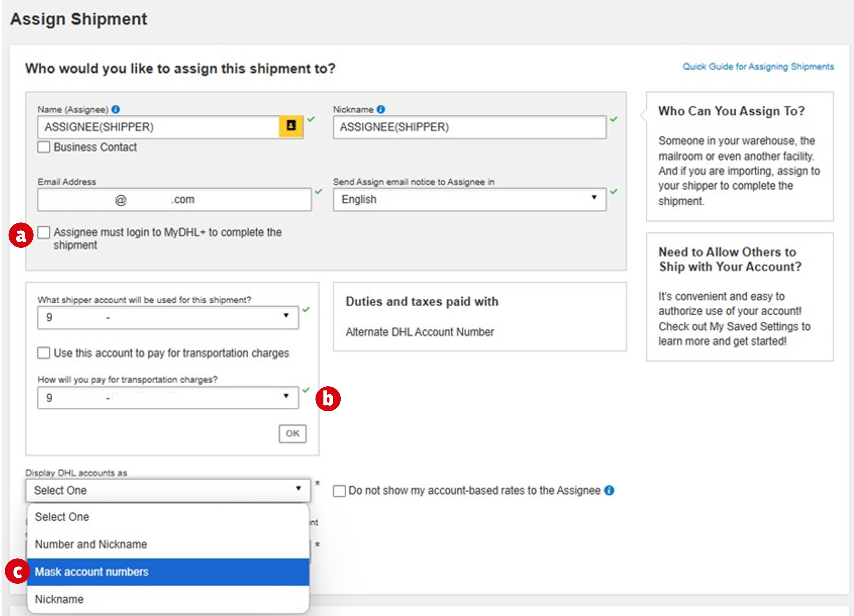The height and width of the screenshot is (616, 854).
Task: Click the Email Address input field
Action: tap(174, 199)
